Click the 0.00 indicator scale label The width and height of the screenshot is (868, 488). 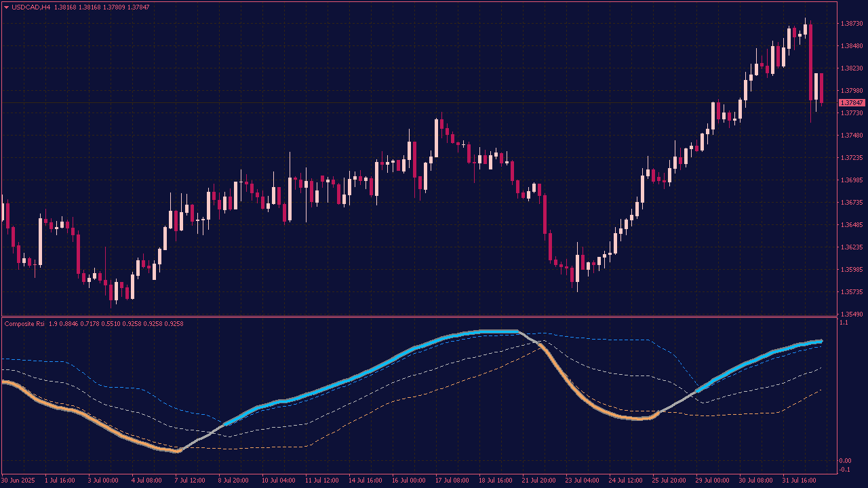(845, 461)
